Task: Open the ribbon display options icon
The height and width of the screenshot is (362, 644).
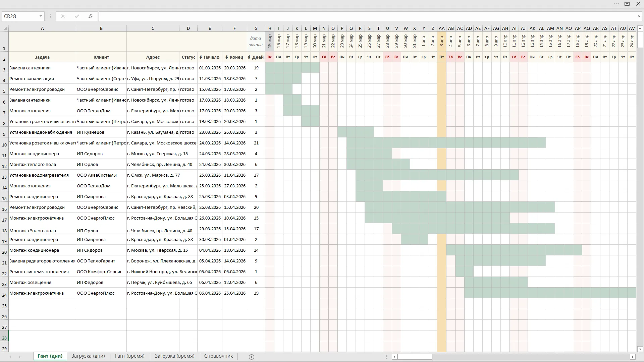Action: coord(627,4)
